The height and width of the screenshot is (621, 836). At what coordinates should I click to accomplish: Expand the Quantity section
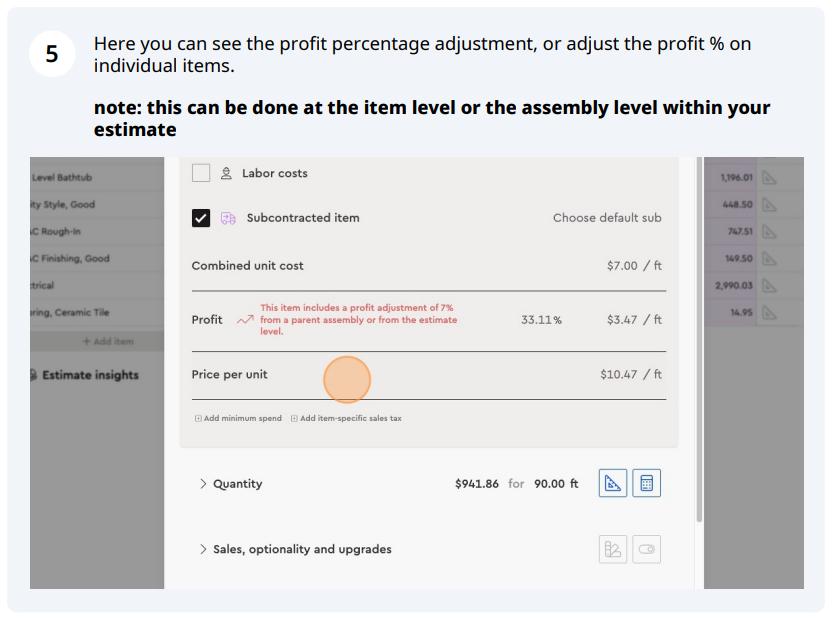204,484
